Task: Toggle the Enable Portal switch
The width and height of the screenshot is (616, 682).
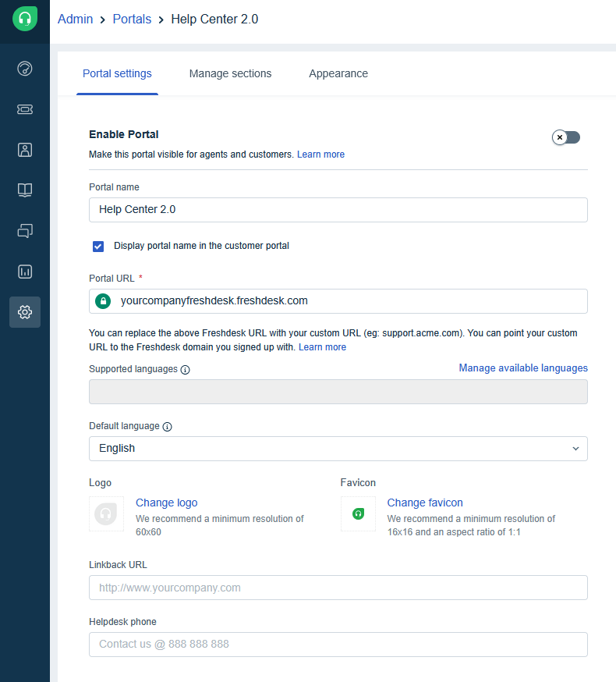Action: click(x=566, y=137)
